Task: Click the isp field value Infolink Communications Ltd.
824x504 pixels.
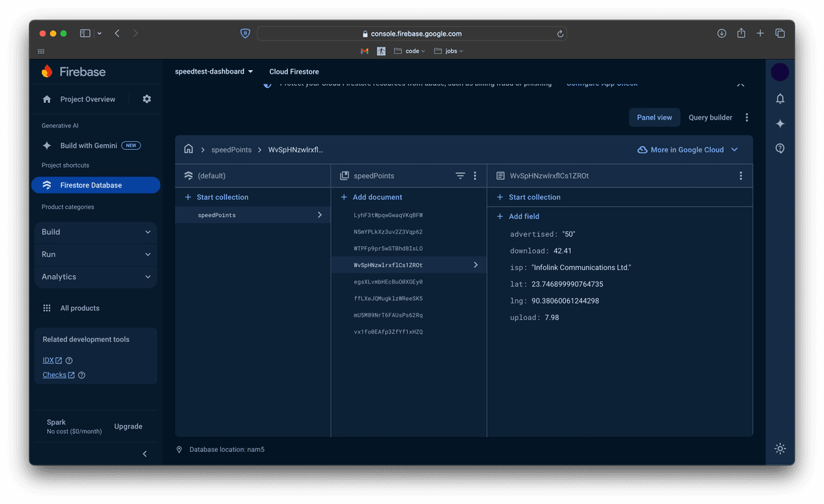Action: coord(581,268)
